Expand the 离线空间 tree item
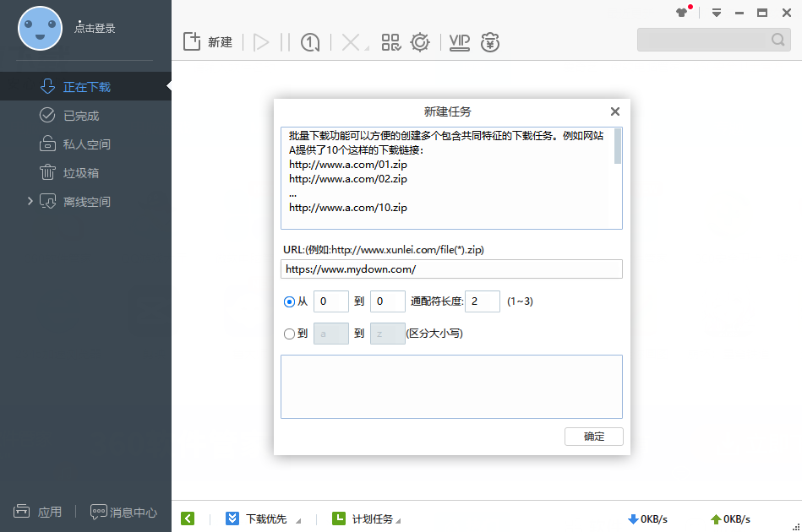 30,201
